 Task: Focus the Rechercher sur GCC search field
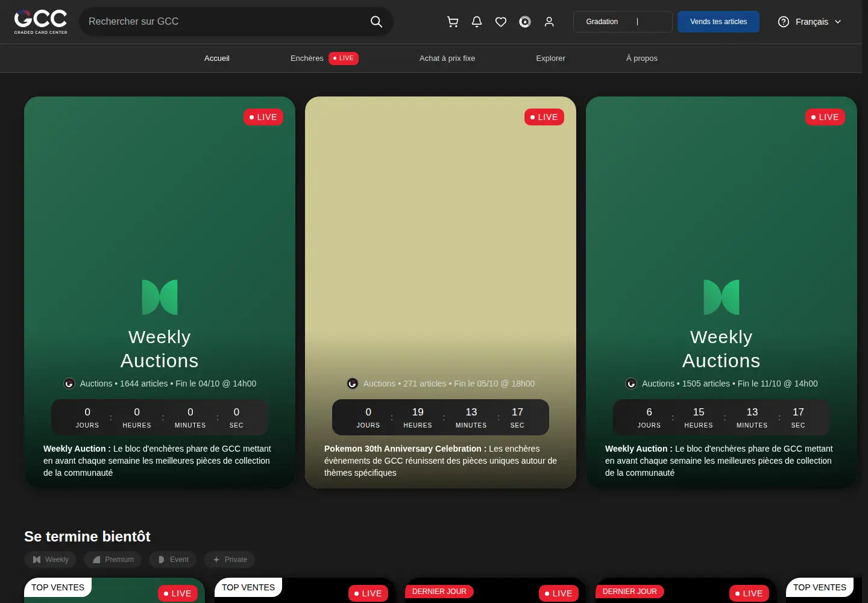pyautogui.click(x=236, y=22)
